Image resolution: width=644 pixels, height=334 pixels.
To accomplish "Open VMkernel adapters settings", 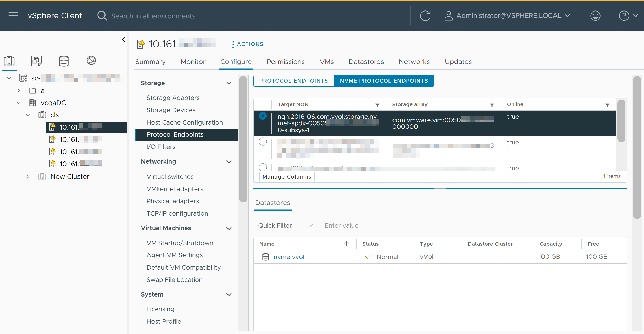I will coord(175,189).
